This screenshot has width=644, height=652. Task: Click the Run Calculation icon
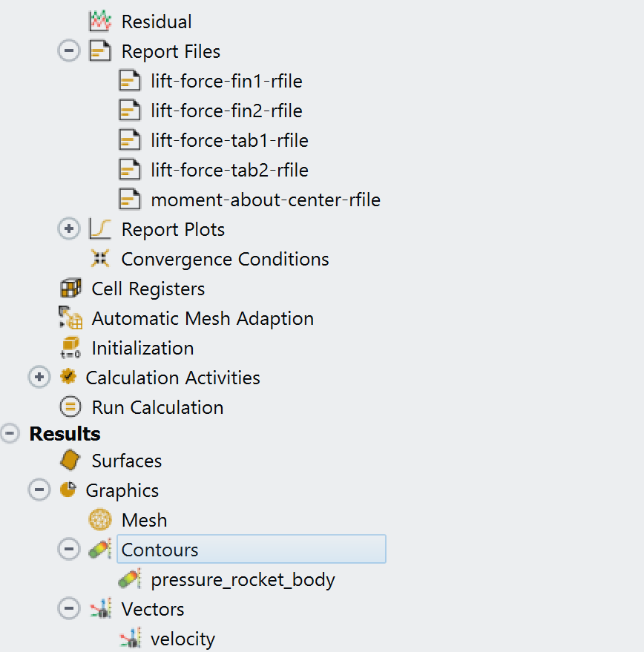pos(70,407)
